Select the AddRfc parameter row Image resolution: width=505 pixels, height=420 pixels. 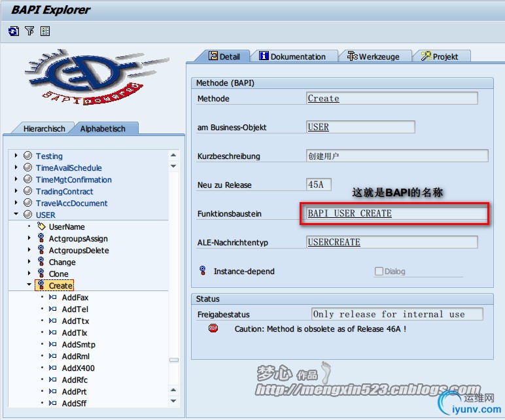(75, 379)
